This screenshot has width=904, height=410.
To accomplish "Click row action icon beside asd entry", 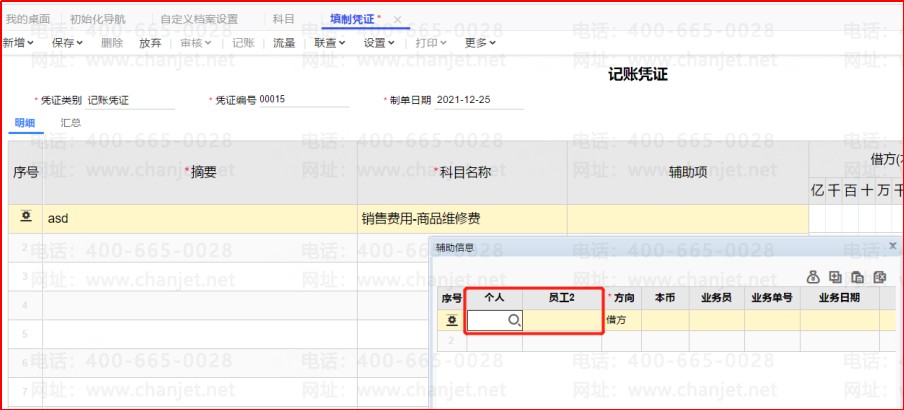I will (x=25, y=217).
